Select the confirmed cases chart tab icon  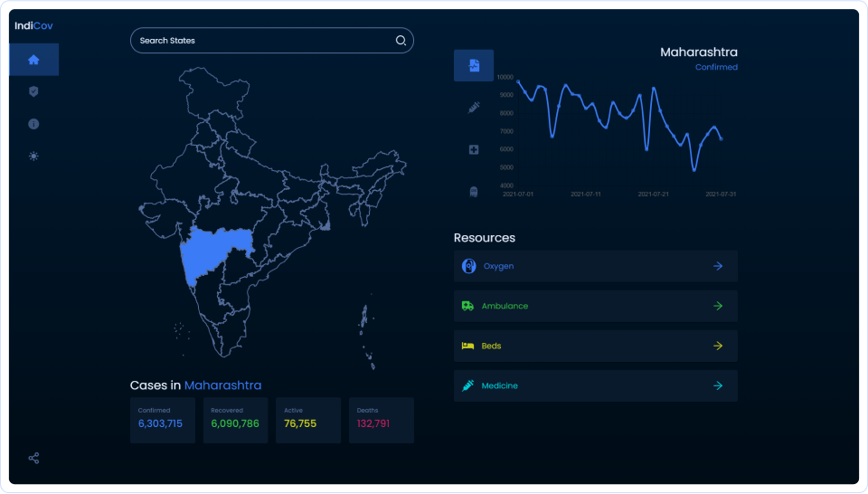click(474, 65)
